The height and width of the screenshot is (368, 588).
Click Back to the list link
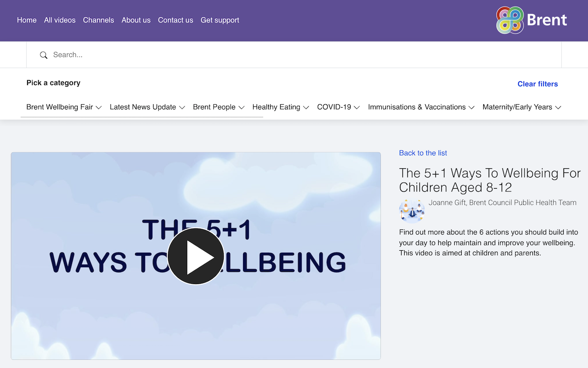tap(423, 153)
